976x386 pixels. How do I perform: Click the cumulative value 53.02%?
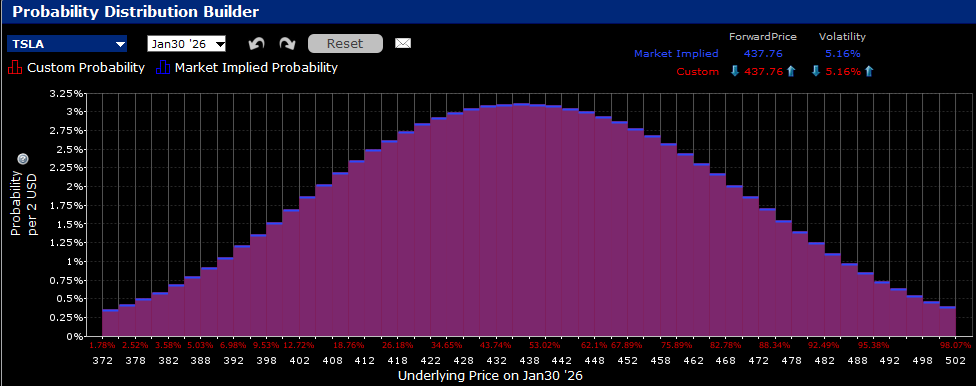tap(545, 345)
